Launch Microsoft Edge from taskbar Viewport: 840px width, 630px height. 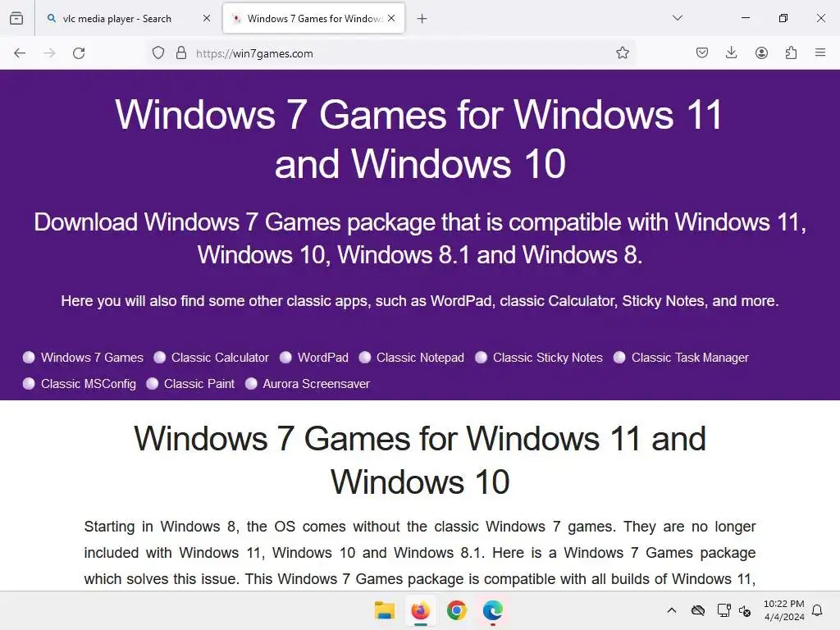(x=492, y=610)
